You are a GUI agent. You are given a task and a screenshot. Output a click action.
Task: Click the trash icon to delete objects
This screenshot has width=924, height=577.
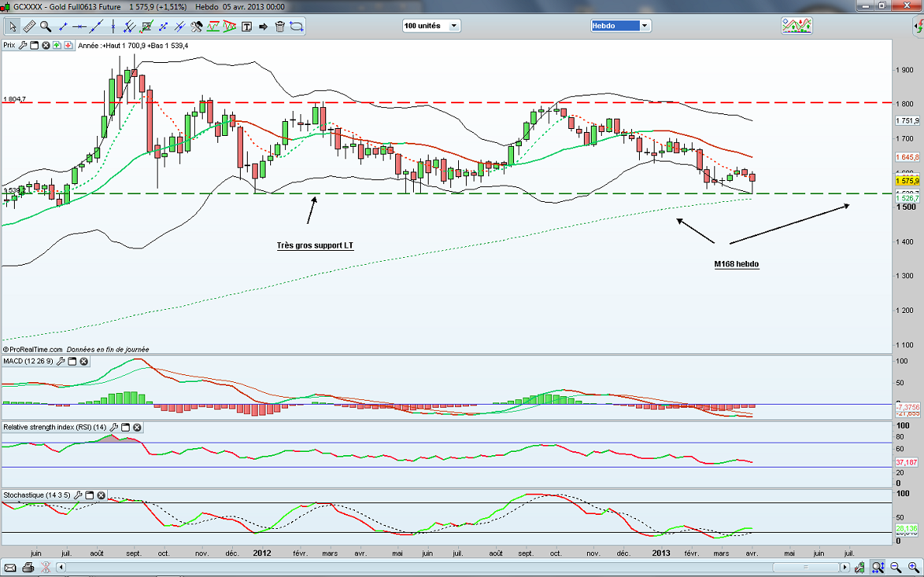280,26
